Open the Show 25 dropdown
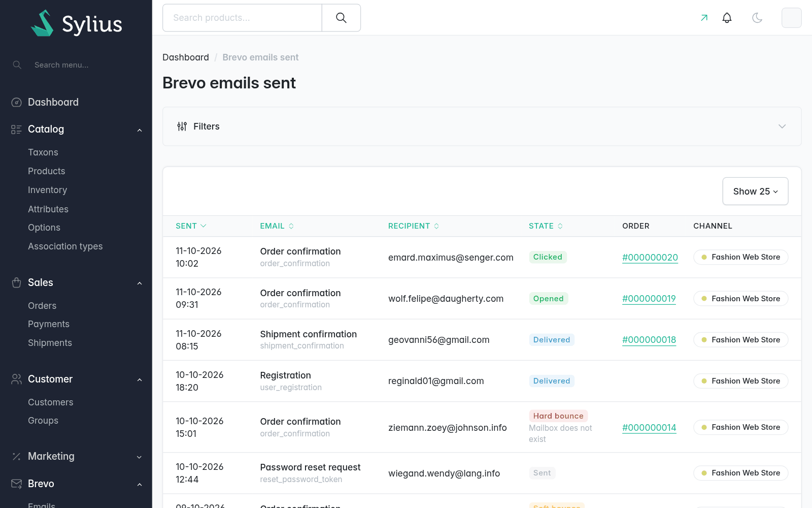This screenshot has width=812, height=508. click(755, 192)
